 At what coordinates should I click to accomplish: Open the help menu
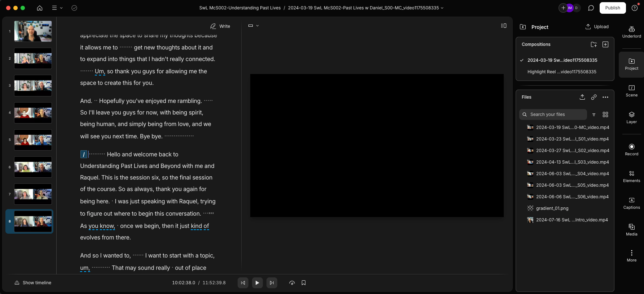click(635, 8)
